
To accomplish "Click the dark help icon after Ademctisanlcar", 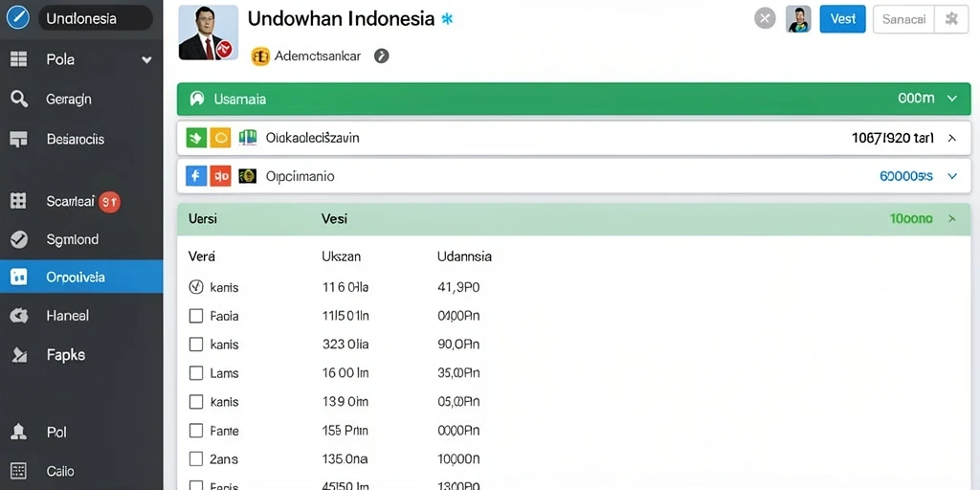I will tap(381, 56).
